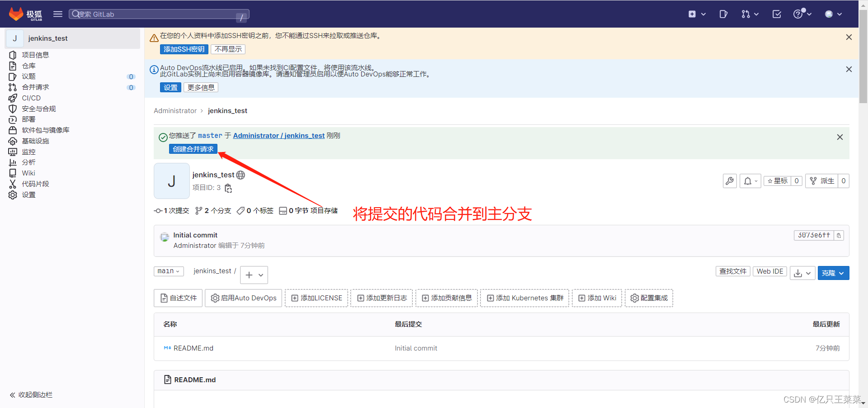This screenshot has width=868, height=408.
Task: Open the help question mark menu
Action: (x=802, y=14)
